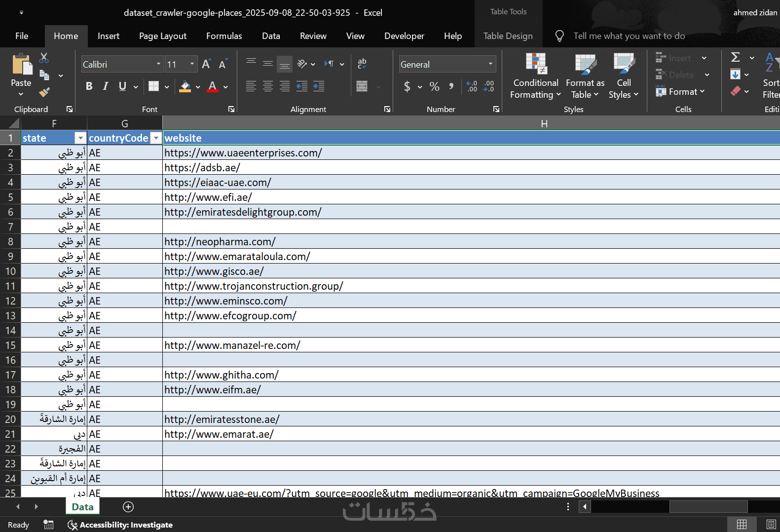The width and height of the screenshot is (780, 532).
Task: Switch to the Insert tab
Action: 109,36
